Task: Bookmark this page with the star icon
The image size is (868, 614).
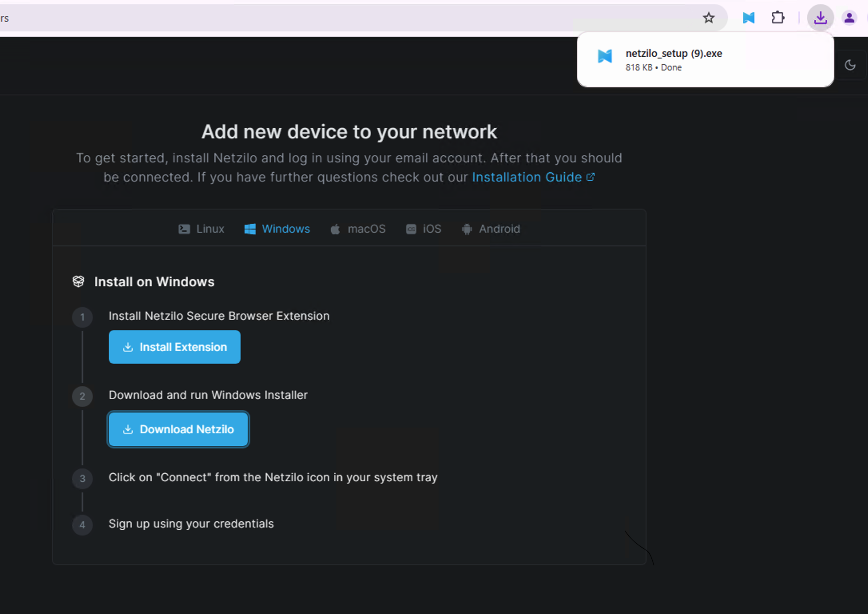Action: (709, 18)
